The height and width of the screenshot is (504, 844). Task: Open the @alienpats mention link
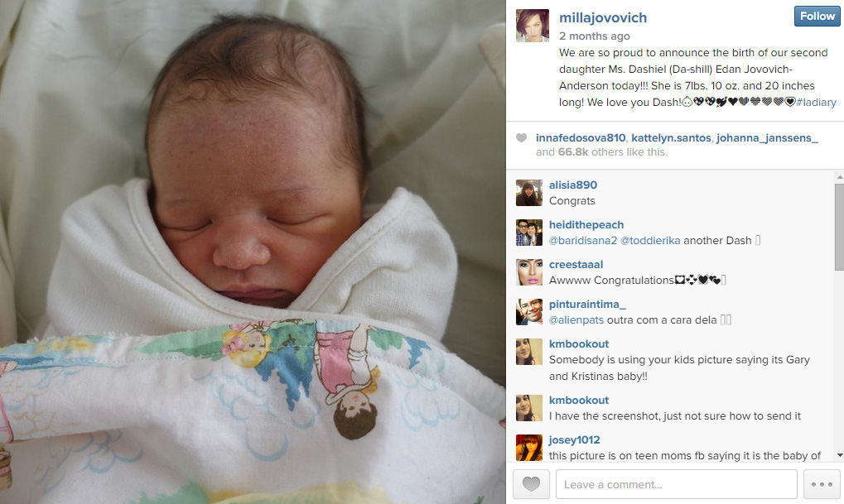click(x=576, y=320)
